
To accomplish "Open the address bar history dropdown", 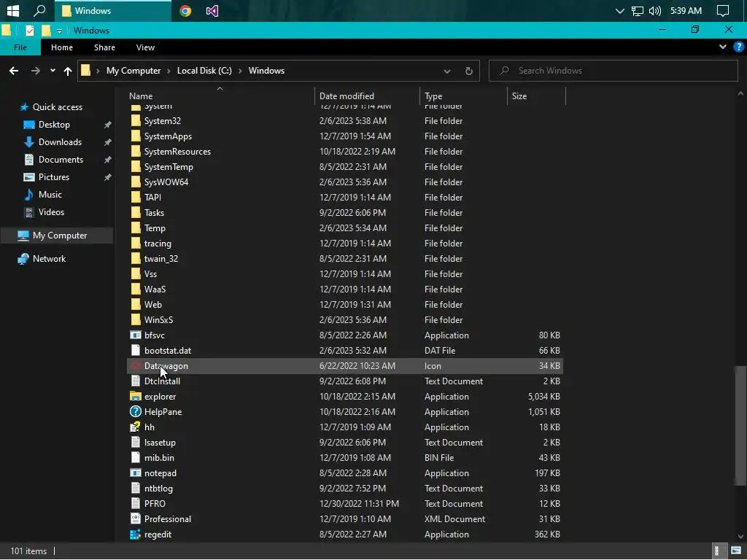I will click(447, 71).
